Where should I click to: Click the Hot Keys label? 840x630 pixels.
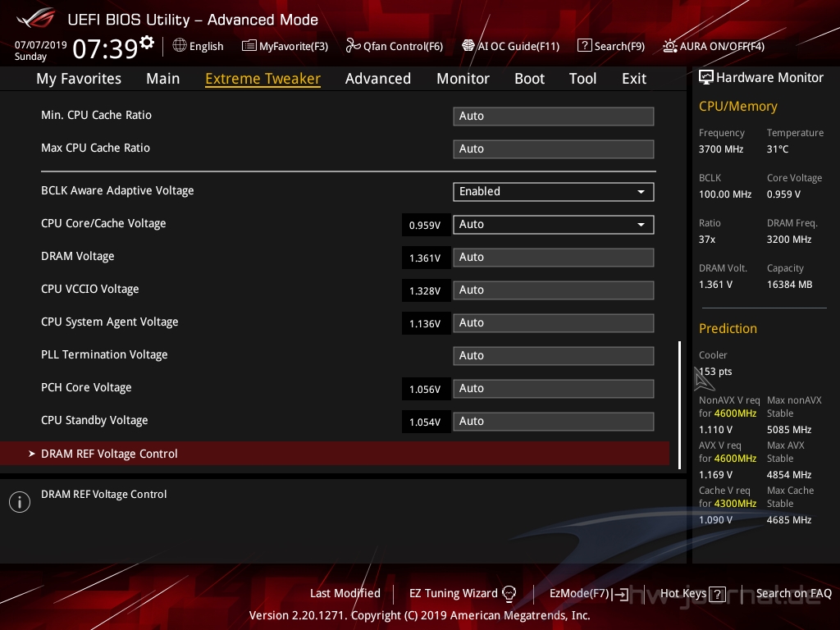pos(683,593)
